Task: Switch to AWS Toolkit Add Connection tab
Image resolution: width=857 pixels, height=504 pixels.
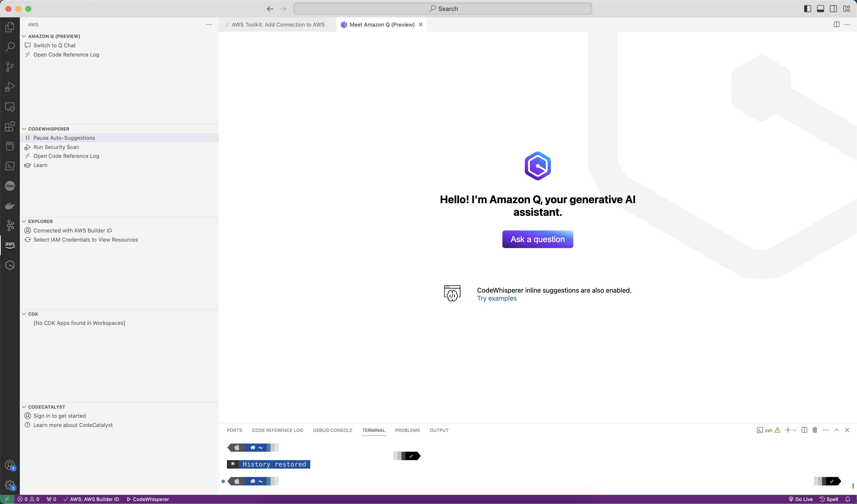Action: click(x=277, y=25)
